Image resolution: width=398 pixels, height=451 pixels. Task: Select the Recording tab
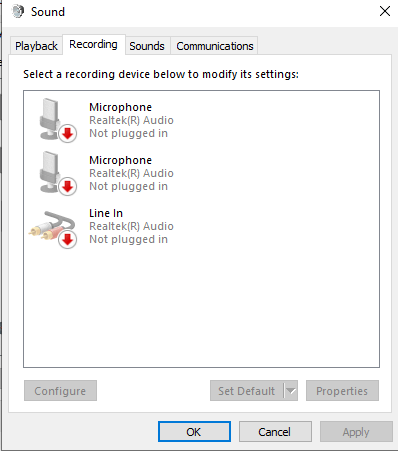tap(93, 44)
